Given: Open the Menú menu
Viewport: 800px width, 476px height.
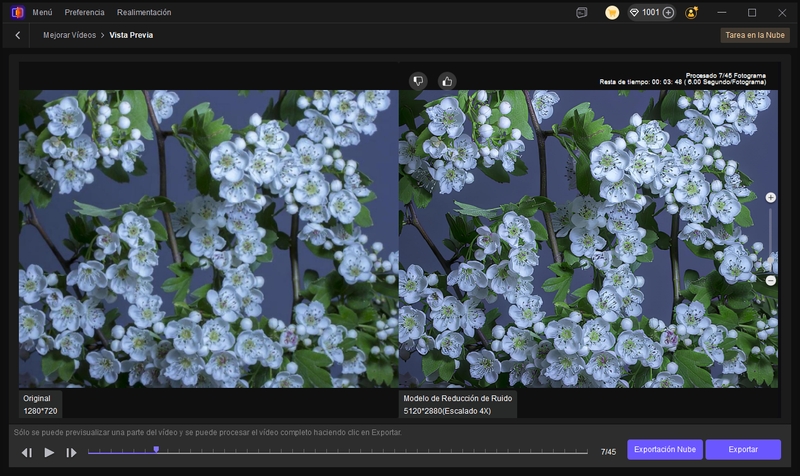Looking at the screenshot, I should pos(42,13).
